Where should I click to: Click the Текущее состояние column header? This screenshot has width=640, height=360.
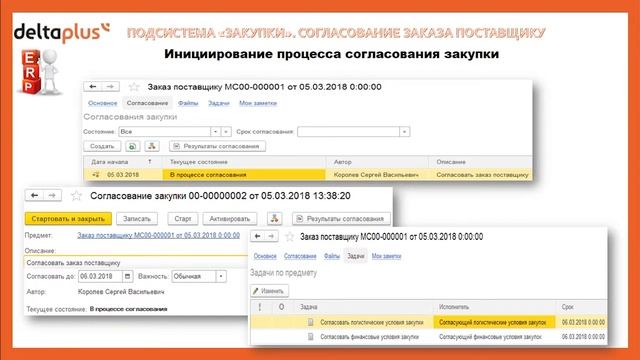244,162
